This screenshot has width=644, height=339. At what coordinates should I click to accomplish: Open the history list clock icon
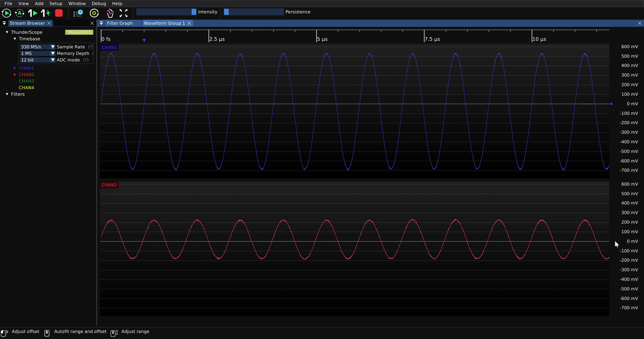(78, 13)
